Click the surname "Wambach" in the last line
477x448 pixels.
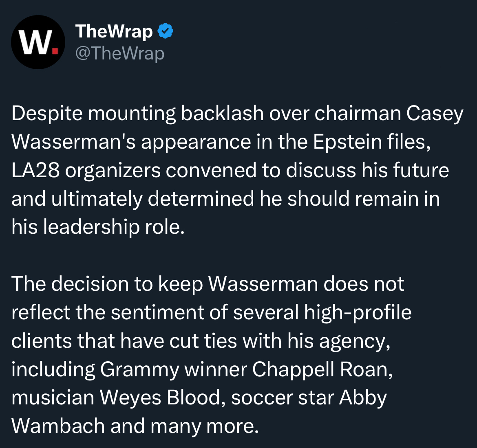58,426
